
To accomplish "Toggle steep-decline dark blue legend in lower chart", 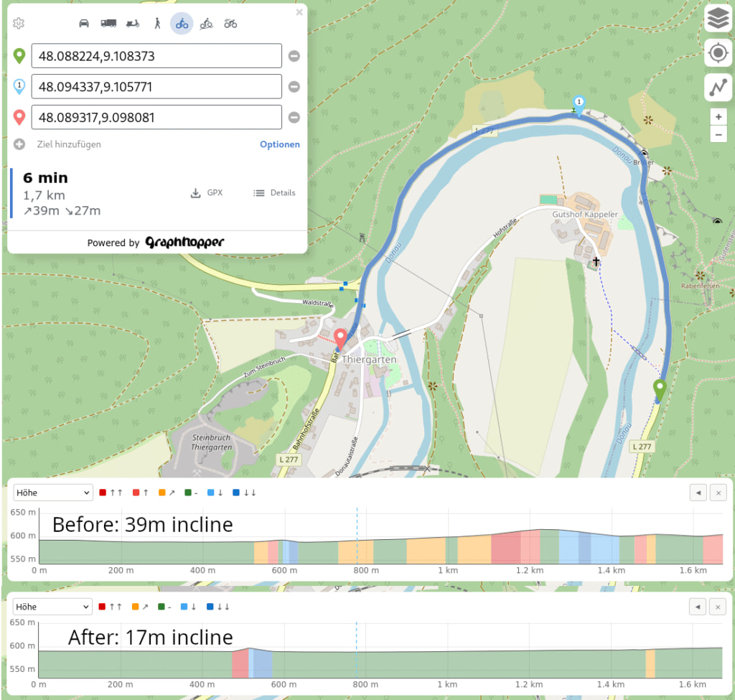I will pos(217,607).
